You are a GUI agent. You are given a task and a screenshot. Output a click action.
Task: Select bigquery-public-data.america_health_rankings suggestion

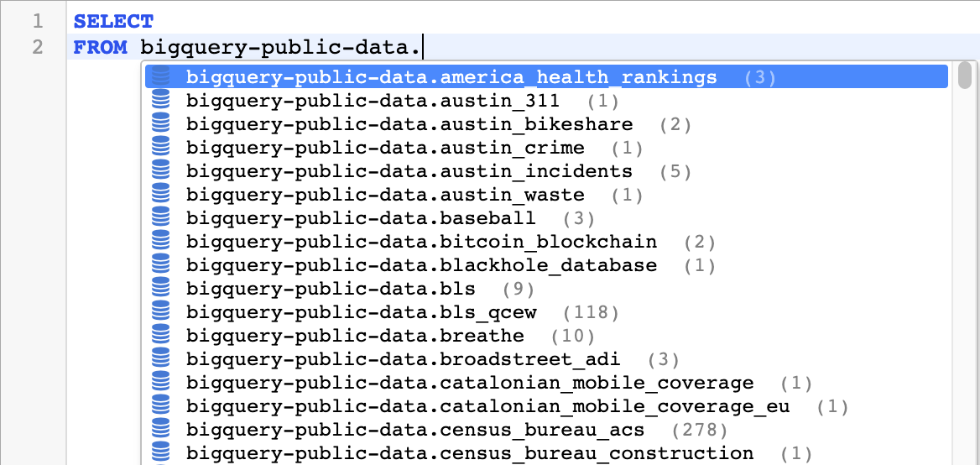pos(547,77)
